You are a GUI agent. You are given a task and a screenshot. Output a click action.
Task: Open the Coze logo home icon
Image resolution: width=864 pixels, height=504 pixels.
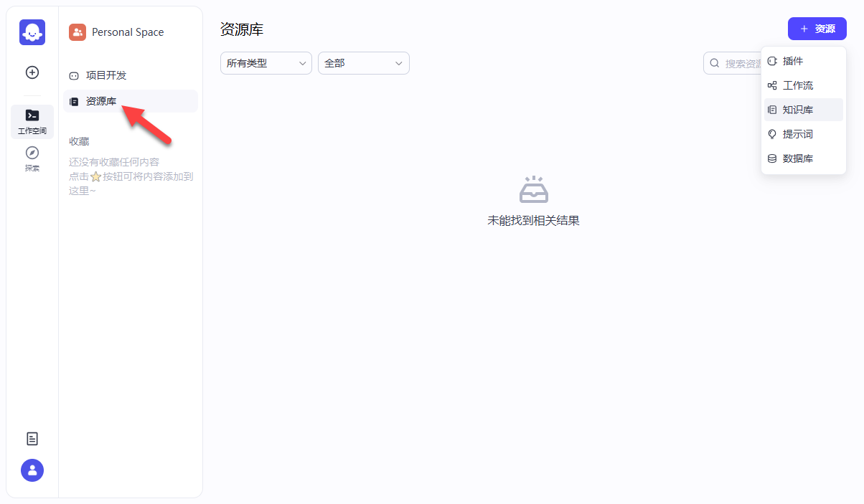32,32
